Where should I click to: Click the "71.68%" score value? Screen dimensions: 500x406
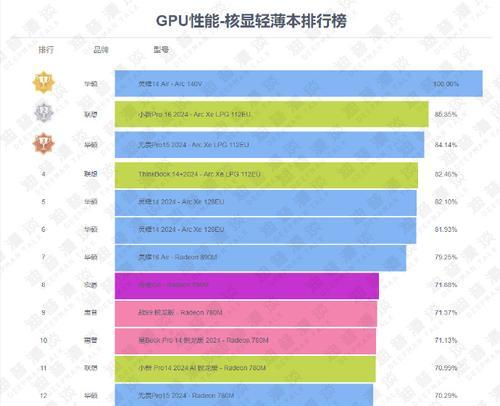tap(446, 285)
